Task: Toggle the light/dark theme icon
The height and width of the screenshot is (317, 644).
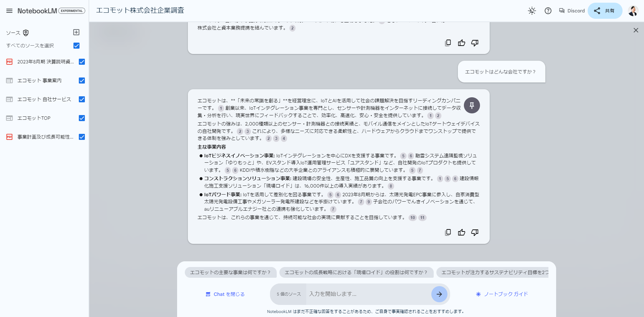Action: pos(532,11)
